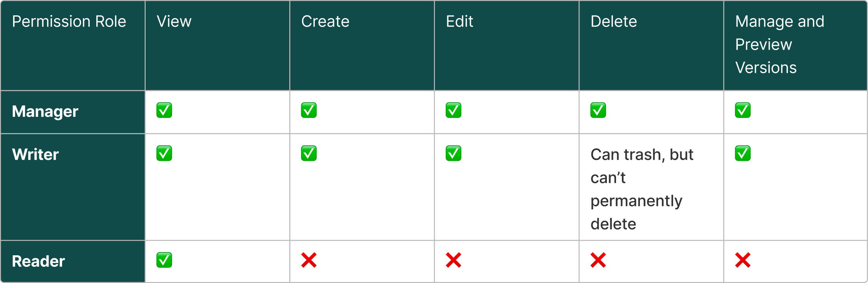The height and width of the screenshot is (283, 868).
Task: Click the Writer Edit green checkmark
Action: (x=453, y=153)
